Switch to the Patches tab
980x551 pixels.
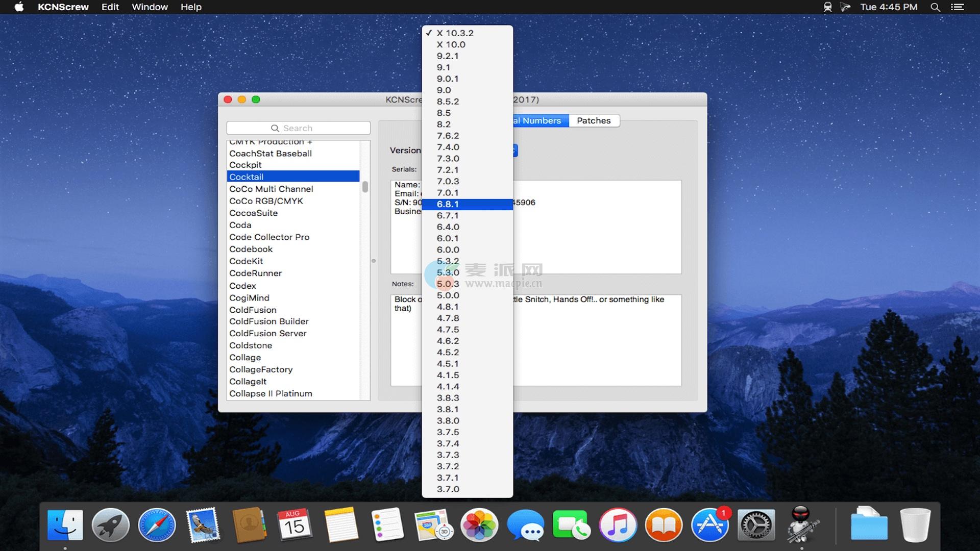(594, 120)
